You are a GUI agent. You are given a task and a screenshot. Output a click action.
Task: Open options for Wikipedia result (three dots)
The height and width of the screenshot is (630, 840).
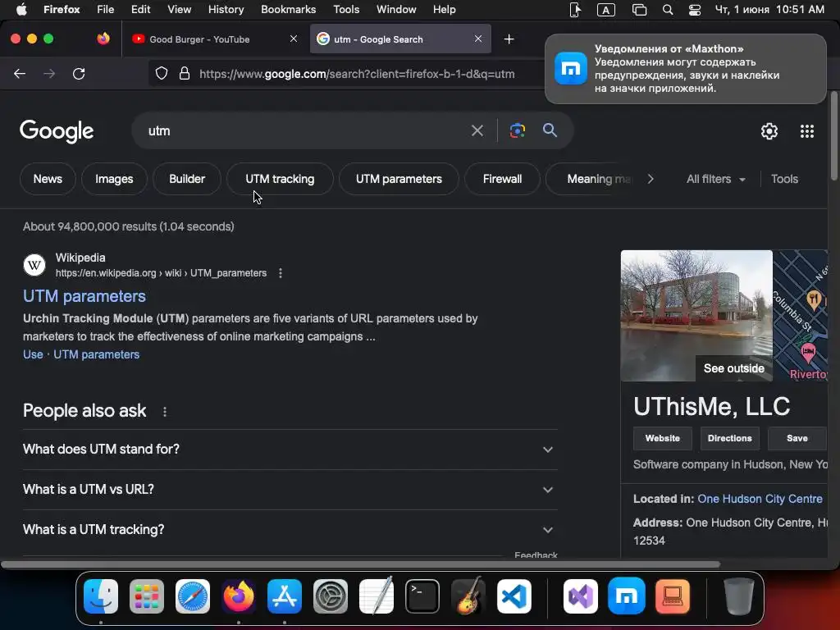coord(281,273)
